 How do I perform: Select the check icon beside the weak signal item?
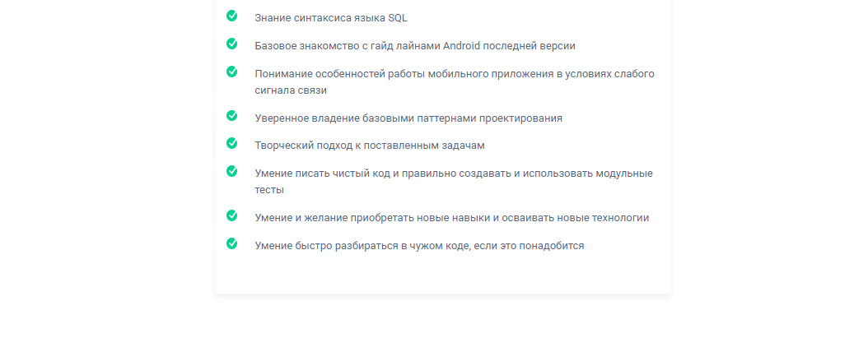[x=232, y=72]
